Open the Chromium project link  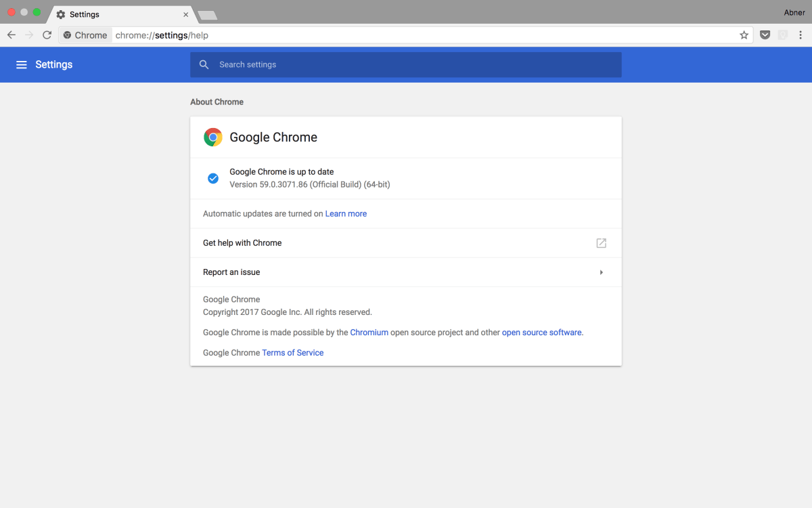pyautogui.click(x=369, y=332)
